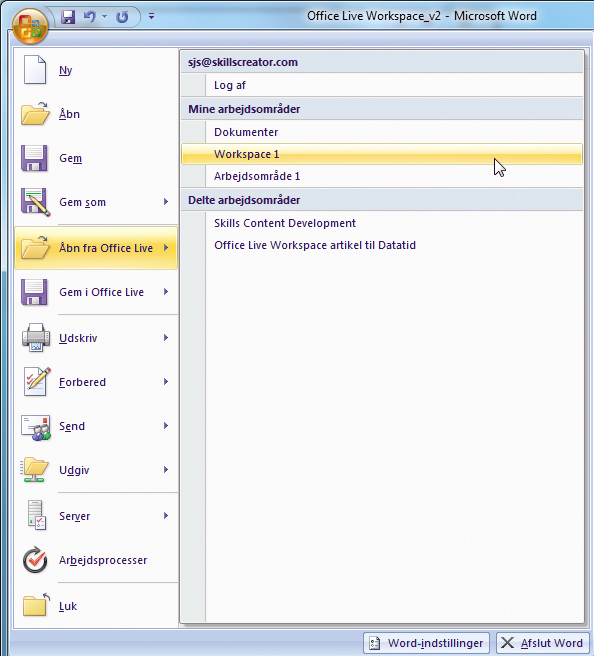Choose Gem from the Office menu
The image size is (594, 656).
96,158
